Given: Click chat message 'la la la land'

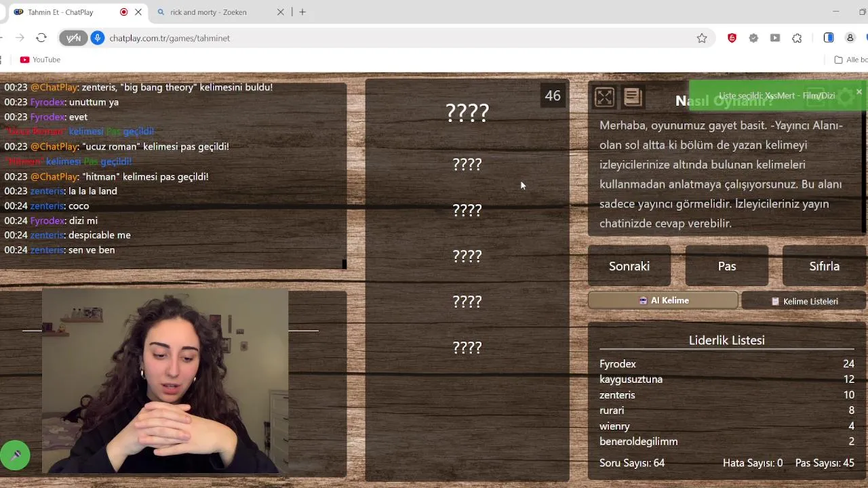Looking at the screenshot, I should (93, 191).
